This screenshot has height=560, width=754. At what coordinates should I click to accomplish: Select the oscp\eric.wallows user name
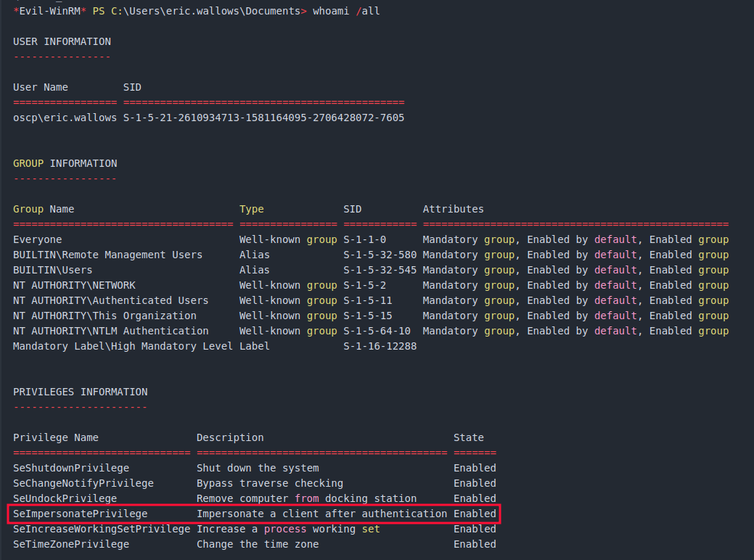tap(65, 118)
